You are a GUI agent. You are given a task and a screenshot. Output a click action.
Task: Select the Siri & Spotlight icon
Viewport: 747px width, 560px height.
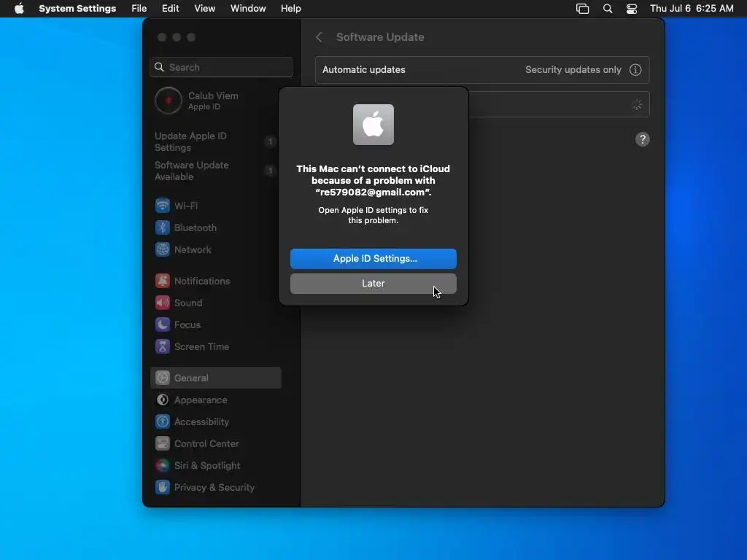pyautogui.click(x=163, y=466)
